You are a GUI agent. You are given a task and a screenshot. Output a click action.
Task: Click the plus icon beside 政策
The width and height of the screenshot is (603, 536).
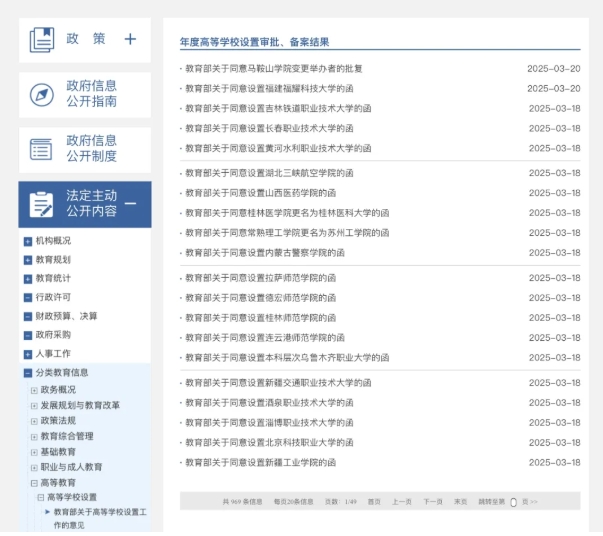coord(130,39)
